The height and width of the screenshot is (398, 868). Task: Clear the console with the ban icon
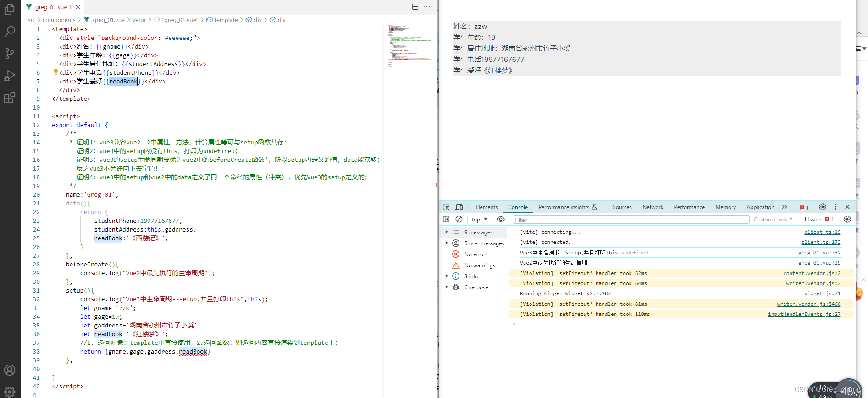[459, 219]
